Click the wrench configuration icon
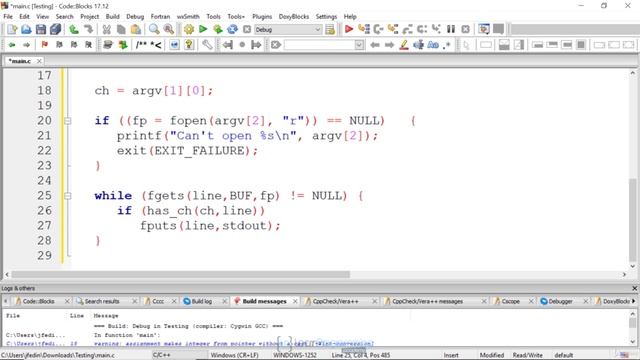Screen dimensions: 640x360 [207, 45]
